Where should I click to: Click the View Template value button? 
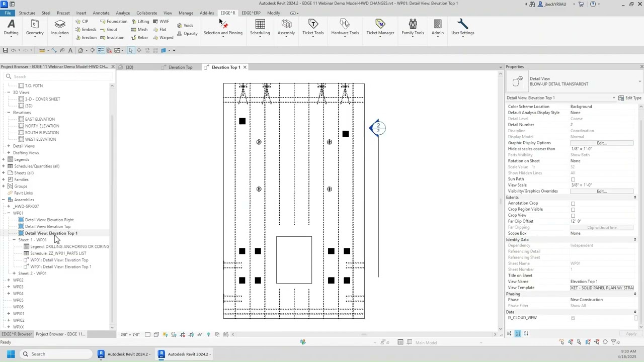pyautogui.click(x=602, y=288)
